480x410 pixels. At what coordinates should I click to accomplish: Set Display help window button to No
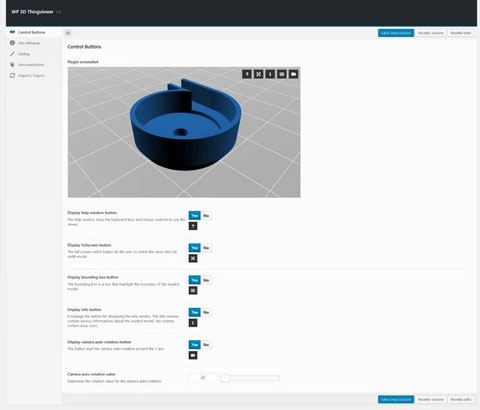[x=206, y=216]
